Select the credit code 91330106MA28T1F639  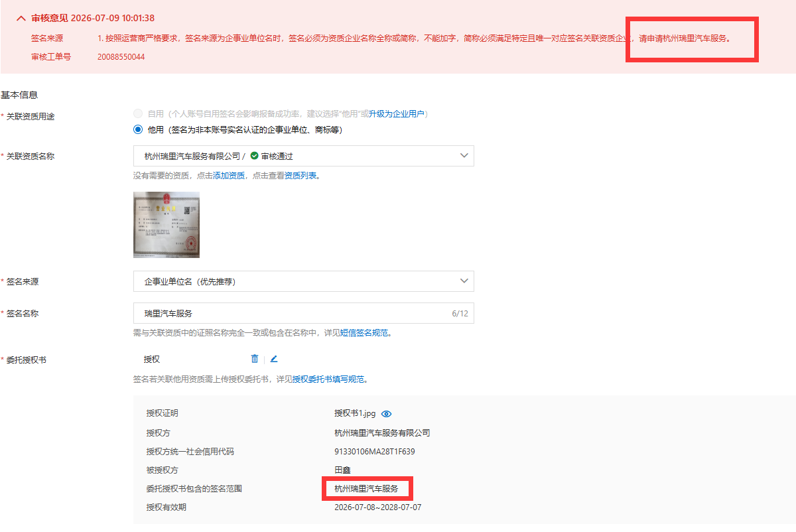click(375, 452)
